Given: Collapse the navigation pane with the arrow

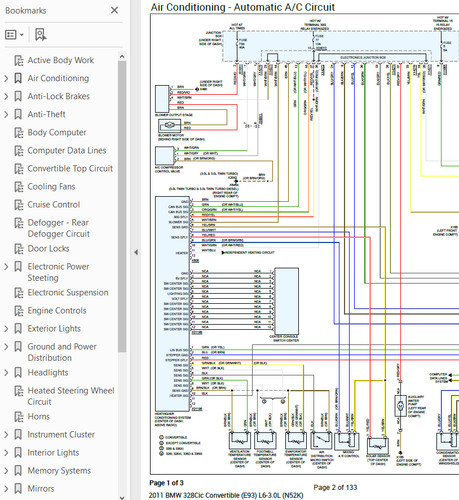Looking at the screenshot, I should pyautogui.click(x=136, y=252).
